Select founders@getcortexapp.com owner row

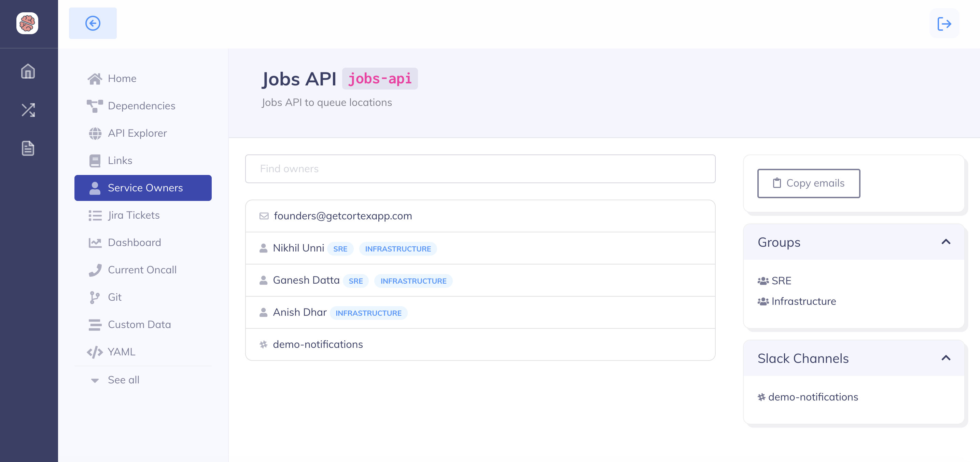[x=480, y=216]
